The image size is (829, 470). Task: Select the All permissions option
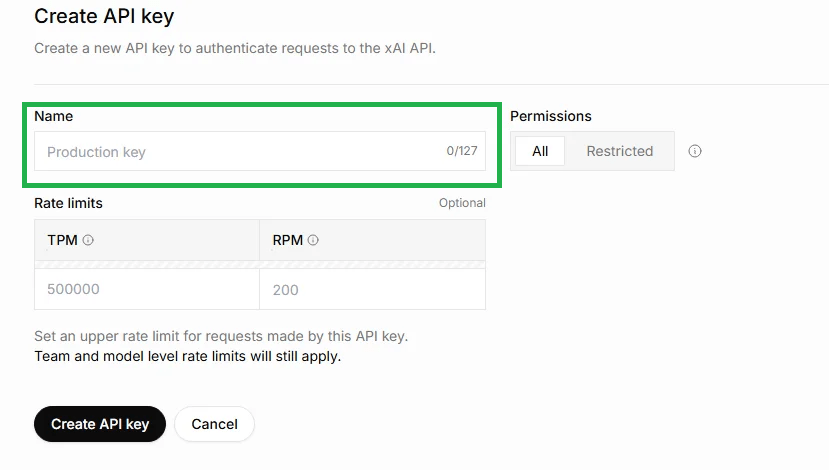click(x=540, y=151)
